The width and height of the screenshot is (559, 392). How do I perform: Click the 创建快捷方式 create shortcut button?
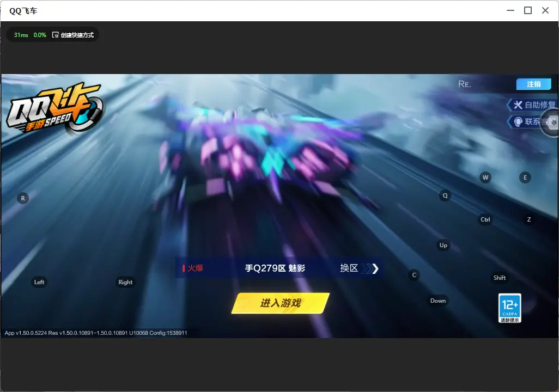(73, 35)
